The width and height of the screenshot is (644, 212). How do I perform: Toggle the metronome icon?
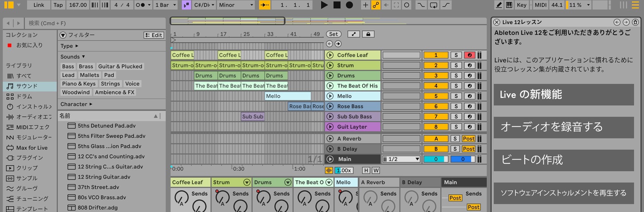143,5
